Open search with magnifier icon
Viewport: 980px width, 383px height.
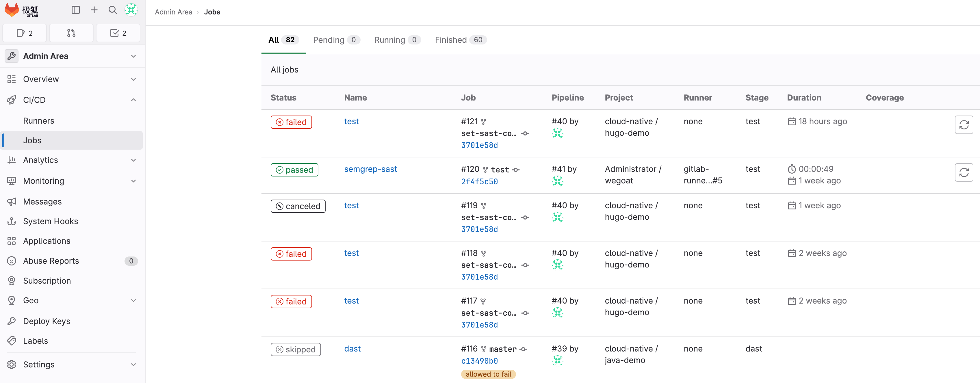(x=113, y=10)
